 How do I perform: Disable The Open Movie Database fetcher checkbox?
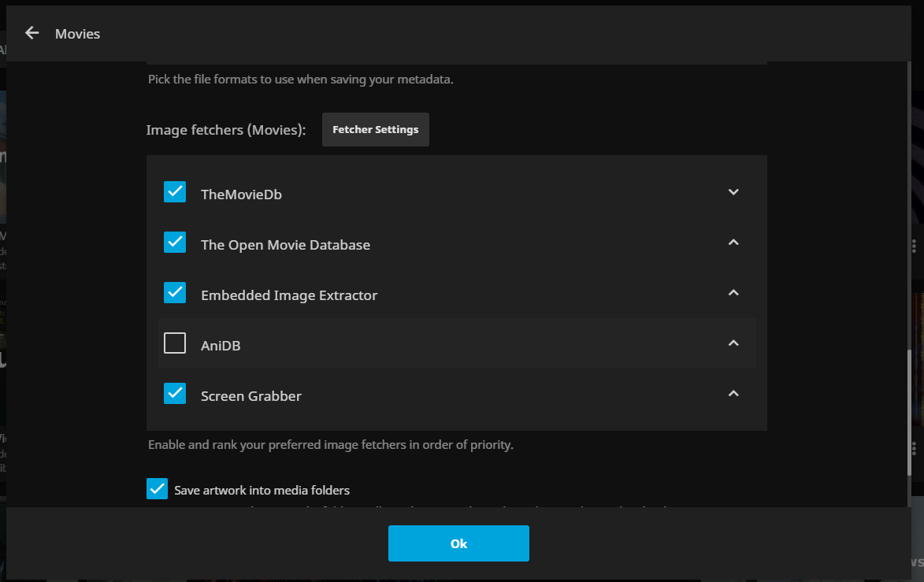pos(175,243)
